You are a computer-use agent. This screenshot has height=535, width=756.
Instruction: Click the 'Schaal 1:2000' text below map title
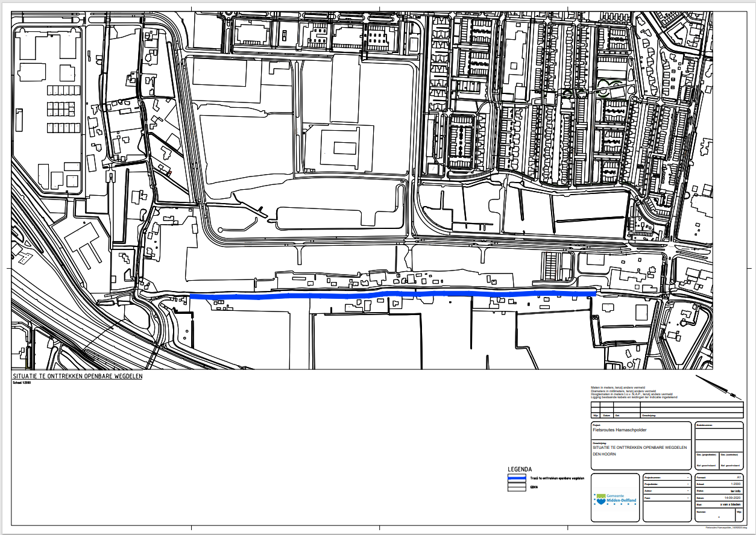click(x=23, y=383)
